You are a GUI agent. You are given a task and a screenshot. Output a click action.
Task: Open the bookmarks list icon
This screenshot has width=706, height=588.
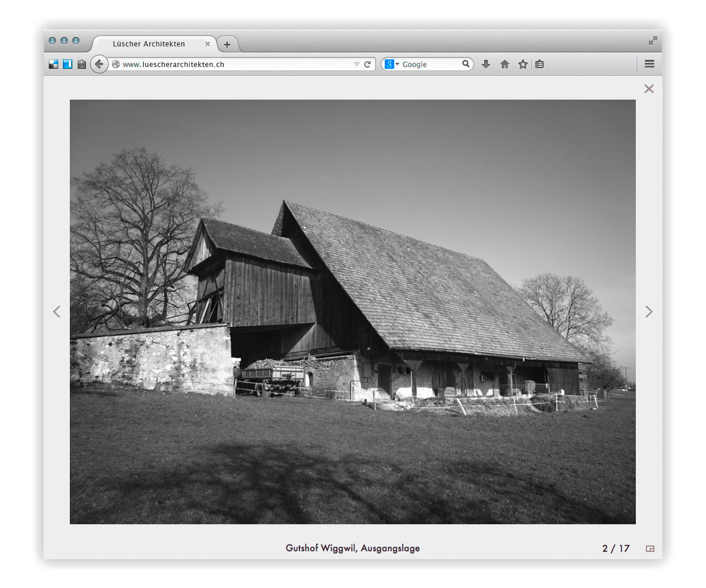(540, 64)
